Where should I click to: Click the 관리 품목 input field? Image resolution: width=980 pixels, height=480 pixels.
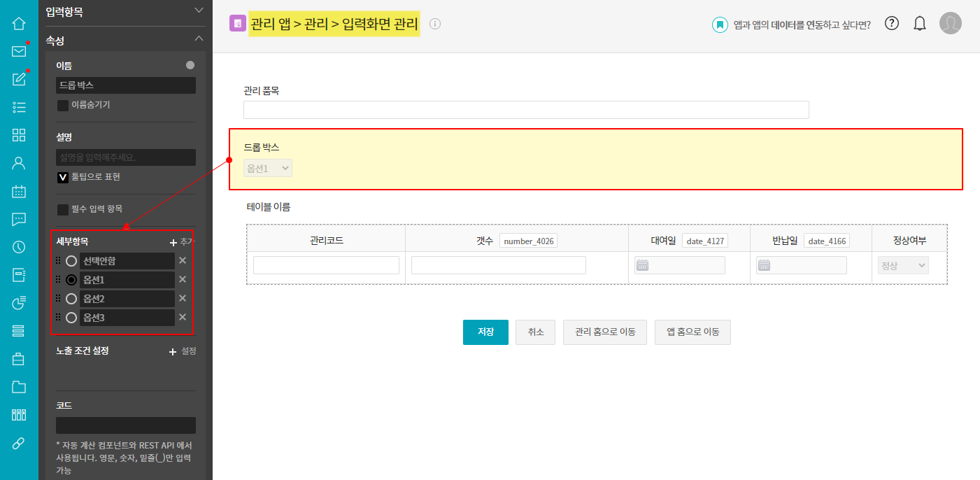point(525,110)
